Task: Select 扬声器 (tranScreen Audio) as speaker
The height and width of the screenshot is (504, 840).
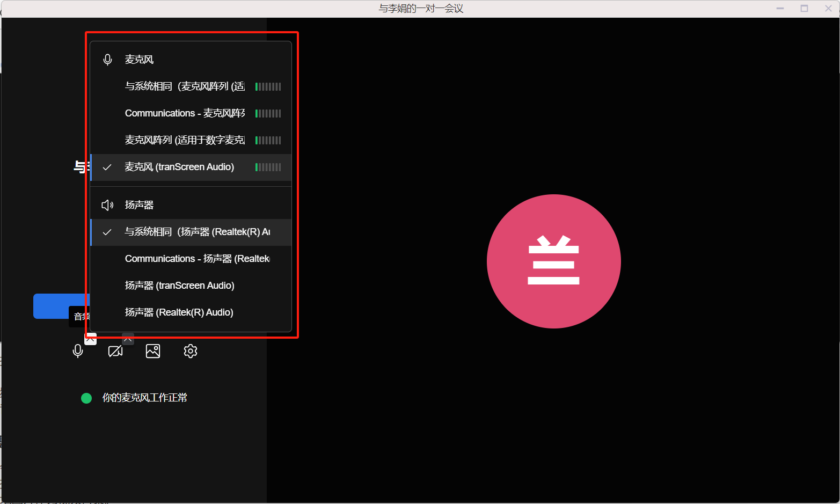Action: [x=179, y=286]
